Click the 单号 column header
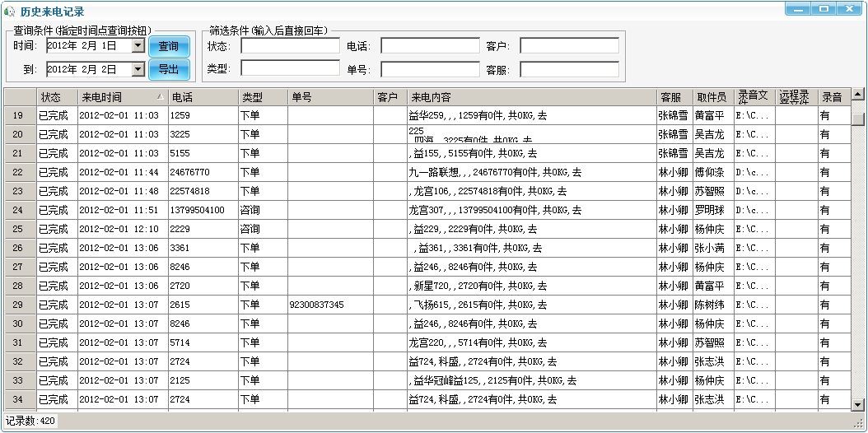The width and height of the screenshot is (868, 433). pyautogui.click(x=330, y=97)
